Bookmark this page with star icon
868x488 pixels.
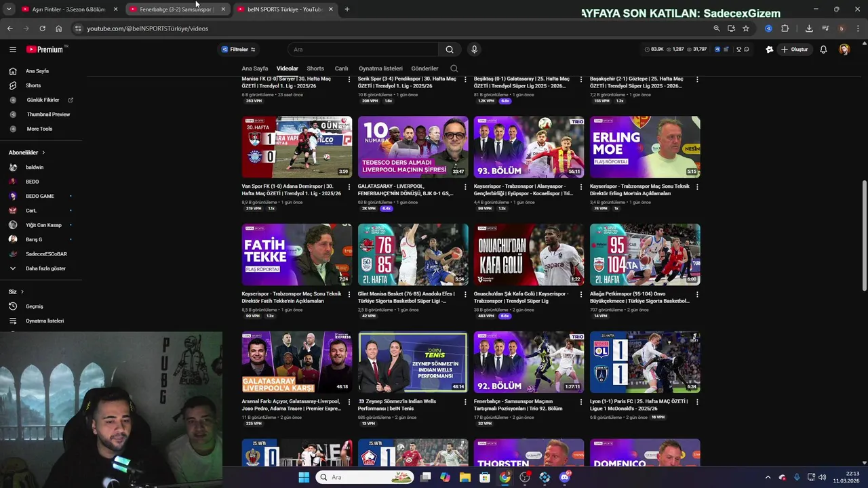(x=746, y=28)
